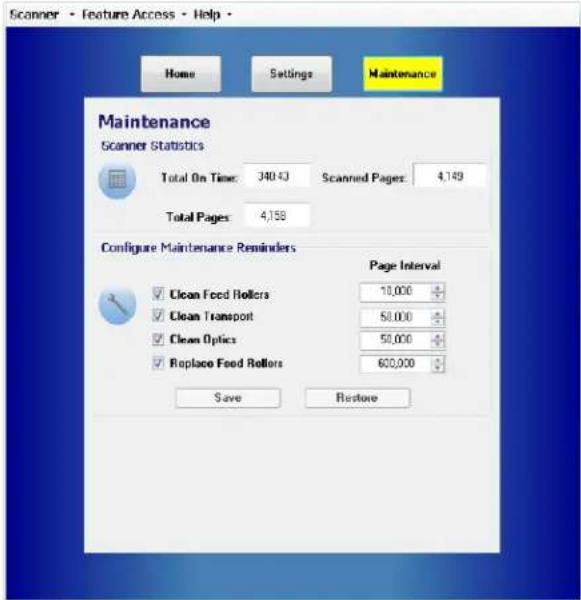The height and width of the screenshot is (600, 581).
Task: Click the scanner statistics calendar icon
Action: [x=117, y=180]
